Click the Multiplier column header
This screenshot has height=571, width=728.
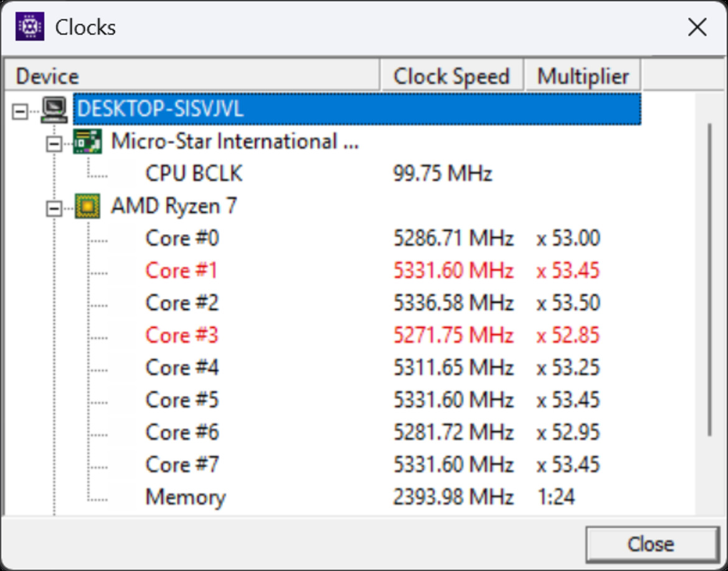point(582,77)
